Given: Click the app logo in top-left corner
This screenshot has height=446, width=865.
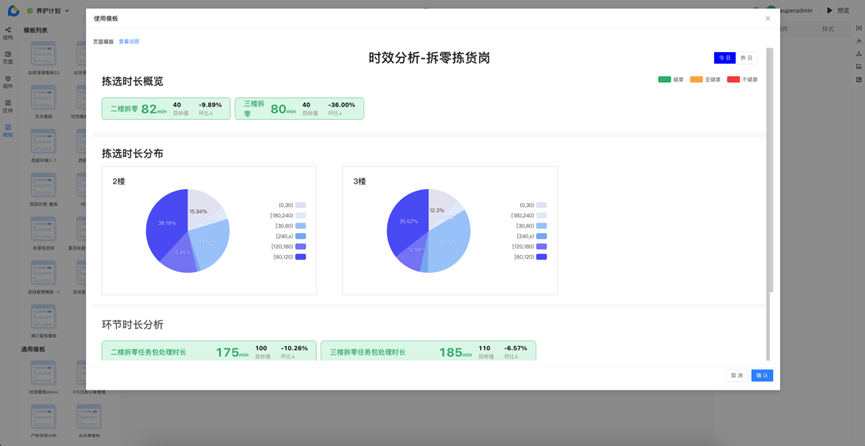Looking at the screenshot, I should [13, 11].
